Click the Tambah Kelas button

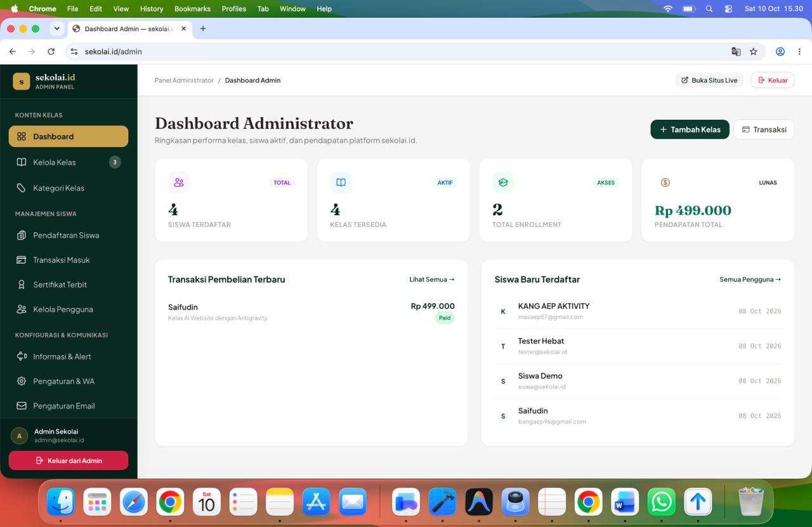tap(690, 129)
